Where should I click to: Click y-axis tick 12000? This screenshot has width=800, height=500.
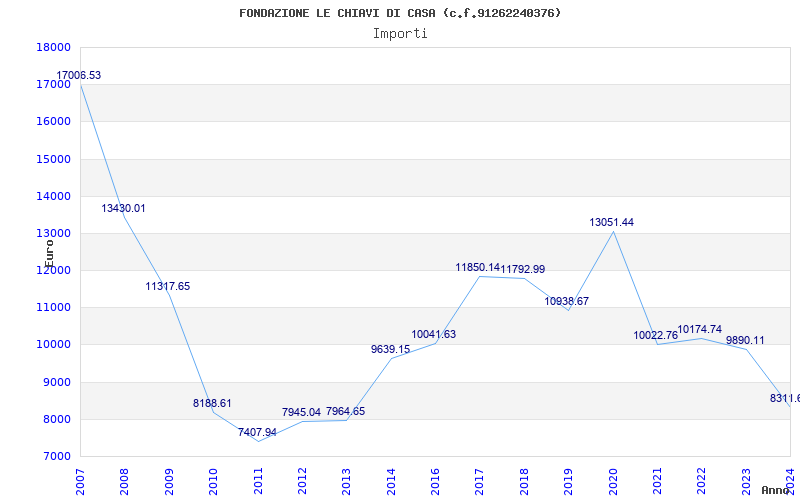53,270
